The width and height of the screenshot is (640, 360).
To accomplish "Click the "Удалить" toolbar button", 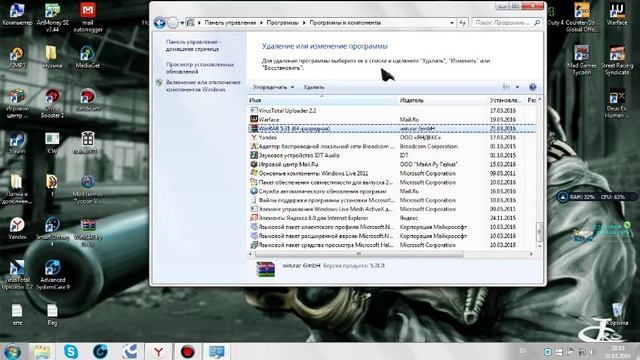I will pos(313,87).
